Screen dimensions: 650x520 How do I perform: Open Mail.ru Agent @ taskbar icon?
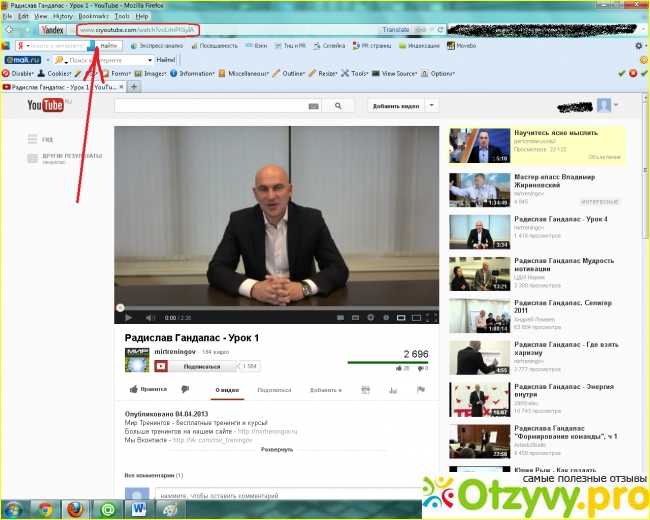tap(107, 510)
